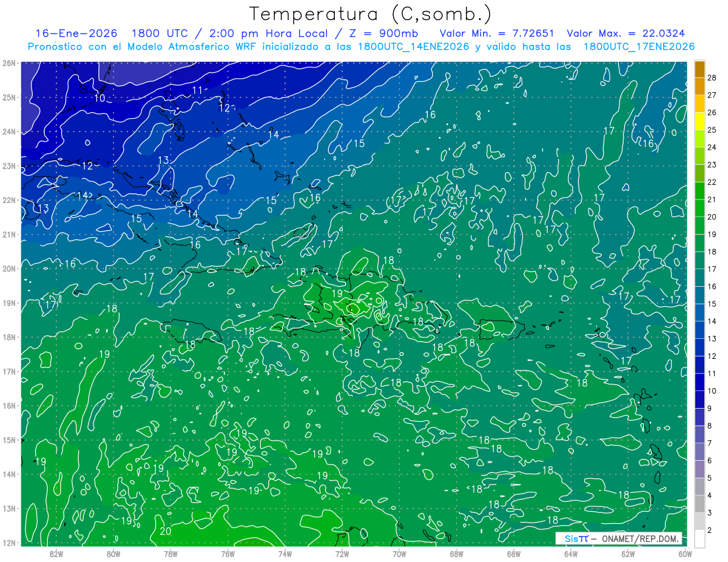This screenshot has height=562, width=728.
Task: Click the white bottom swatch below legend 2
Action: [699, 538]
